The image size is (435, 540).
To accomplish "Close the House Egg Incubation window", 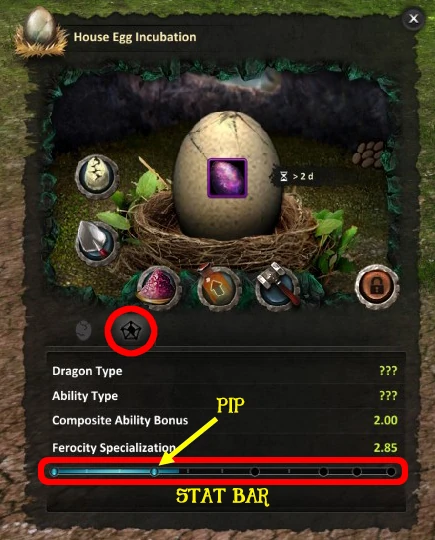I will coord(413,19).
